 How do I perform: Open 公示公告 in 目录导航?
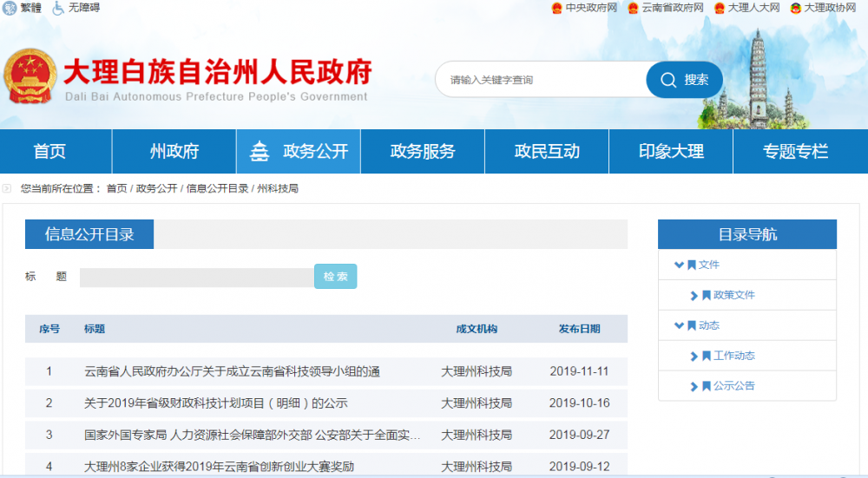pyautogui.click(x=734, y=386)
